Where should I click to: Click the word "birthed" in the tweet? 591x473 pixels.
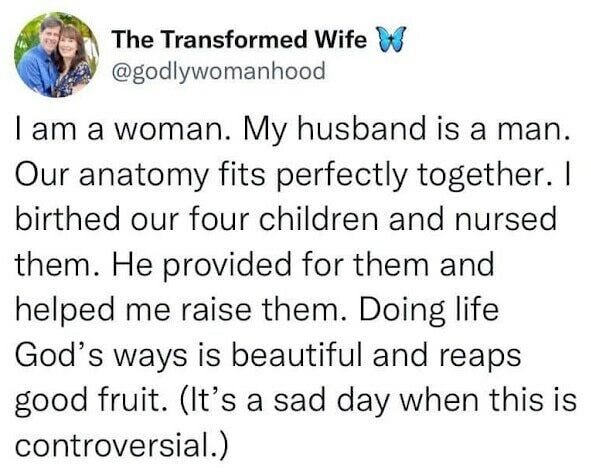67,219
